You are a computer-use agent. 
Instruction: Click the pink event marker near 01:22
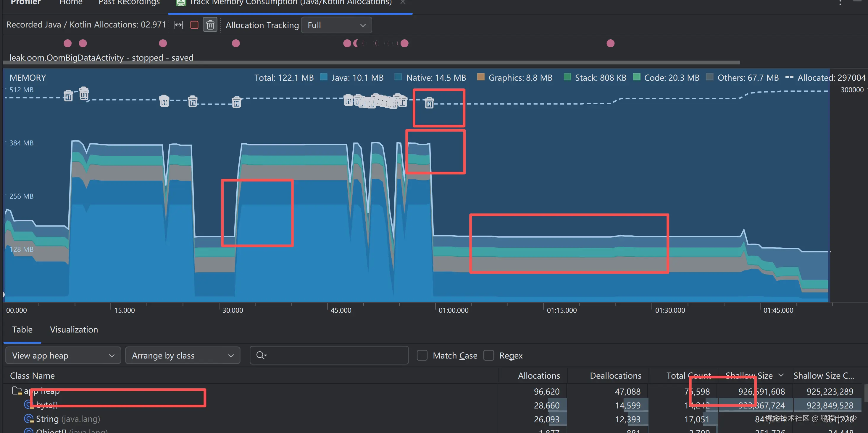point(610,43)
